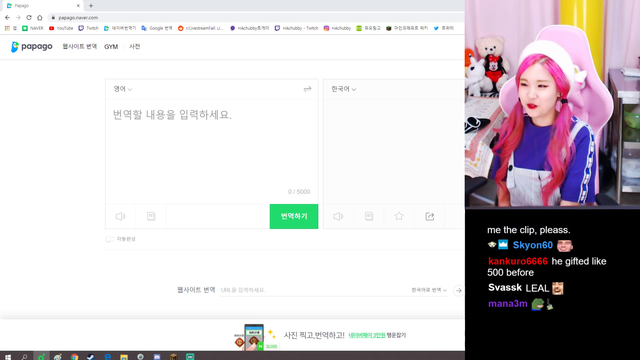
Task: Select the Papago browser tab
Action: point(42,6)
